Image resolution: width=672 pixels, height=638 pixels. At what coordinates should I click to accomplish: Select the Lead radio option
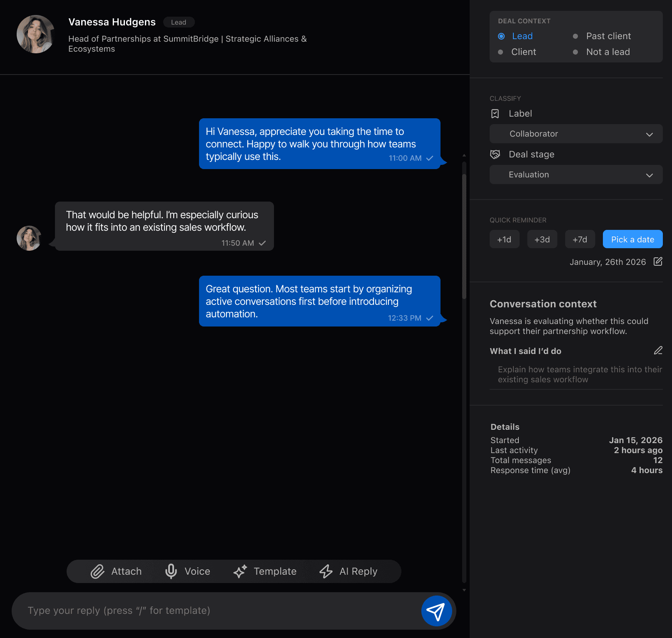click(x=501, y=36)
